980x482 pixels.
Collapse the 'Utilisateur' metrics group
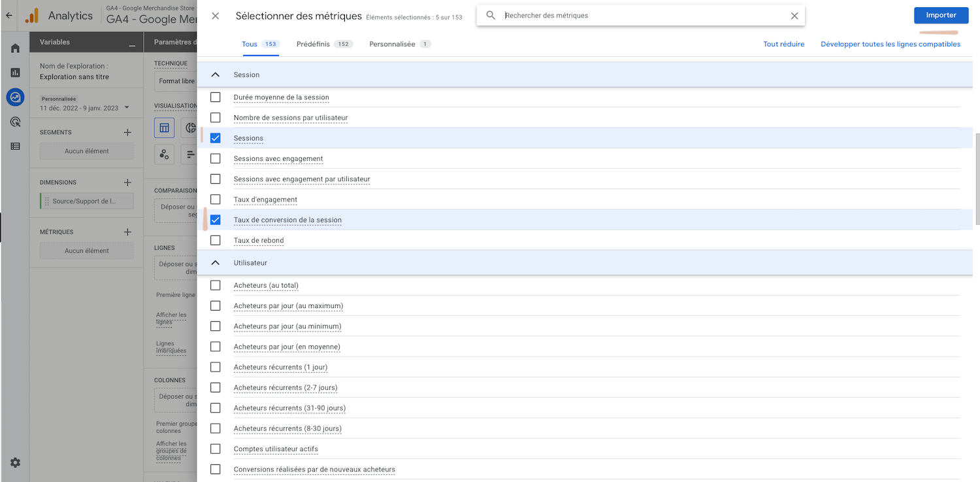(216, 262)
